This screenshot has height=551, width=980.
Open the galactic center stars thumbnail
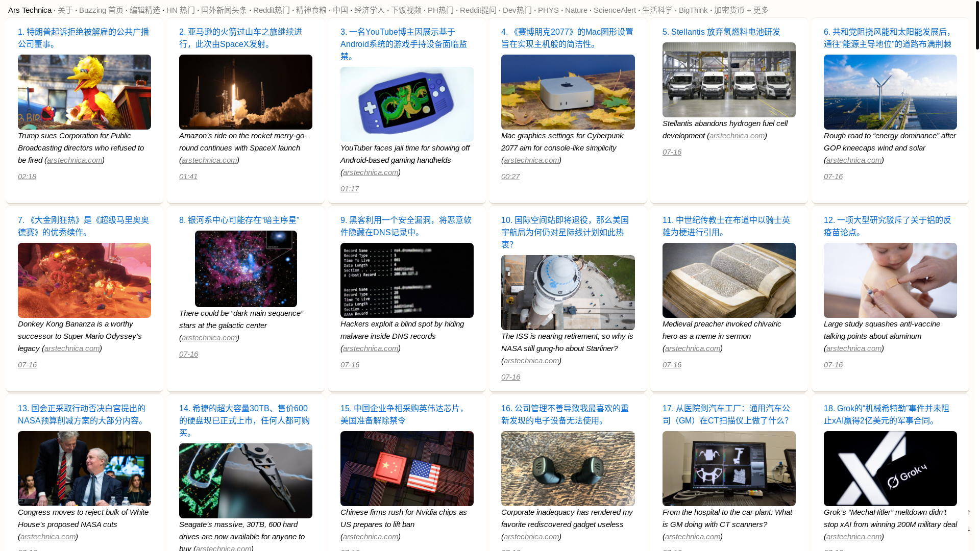click(x=246, y=269)
